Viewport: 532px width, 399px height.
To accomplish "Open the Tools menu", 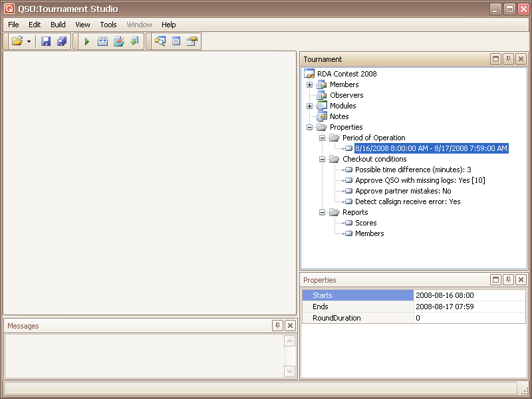I will pyautogui.click(x=108, y=25).
